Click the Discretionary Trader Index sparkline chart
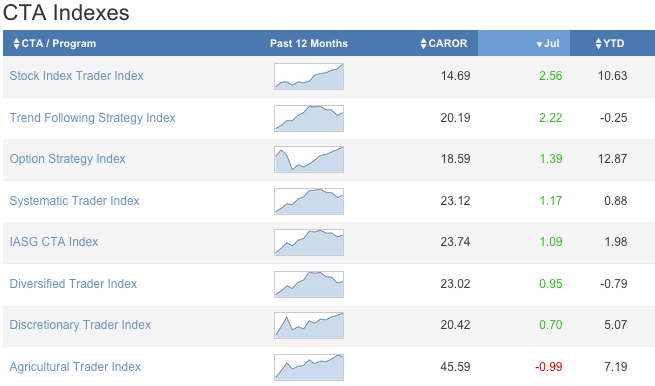 pos(309,325)
